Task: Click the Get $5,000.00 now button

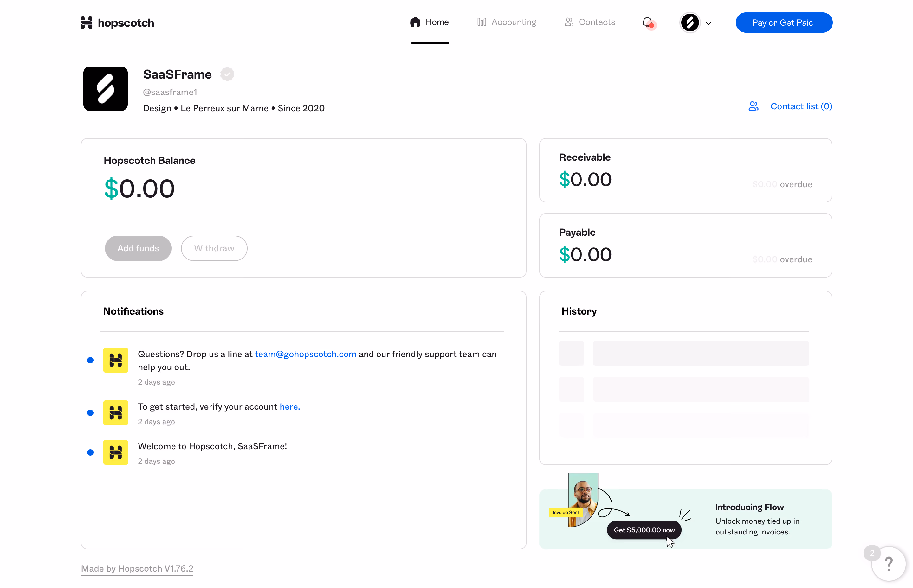Action: (x=644, y=530)
